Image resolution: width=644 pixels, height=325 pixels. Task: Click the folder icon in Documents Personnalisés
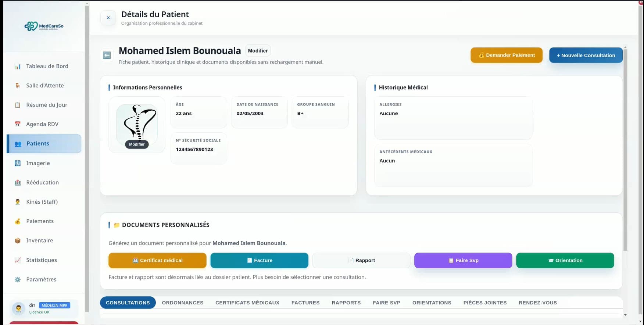click(x=117, y=225)
